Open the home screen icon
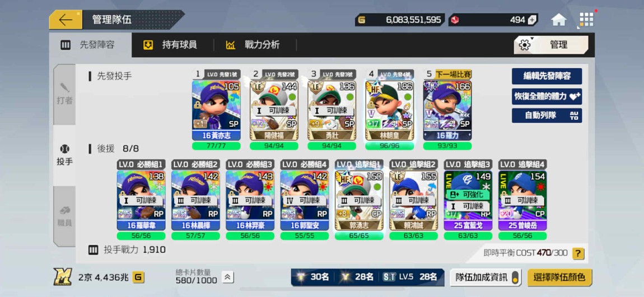Viewport: 644px width, 297px height. click(x=558, y=20)
